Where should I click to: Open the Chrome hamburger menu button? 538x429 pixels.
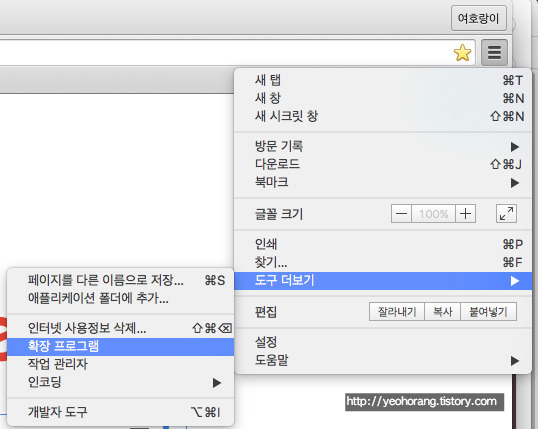click(x=494, y=53)
